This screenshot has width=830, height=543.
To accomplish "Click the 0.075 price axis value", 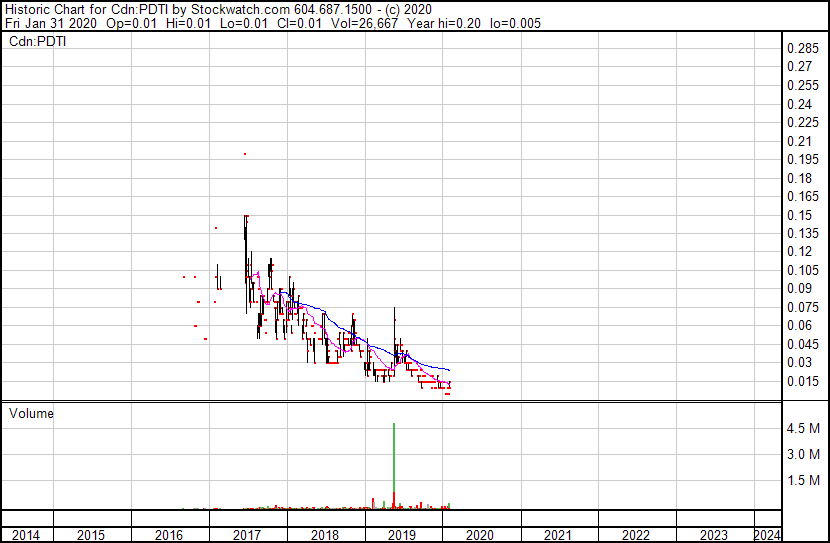I will [803, 307].
